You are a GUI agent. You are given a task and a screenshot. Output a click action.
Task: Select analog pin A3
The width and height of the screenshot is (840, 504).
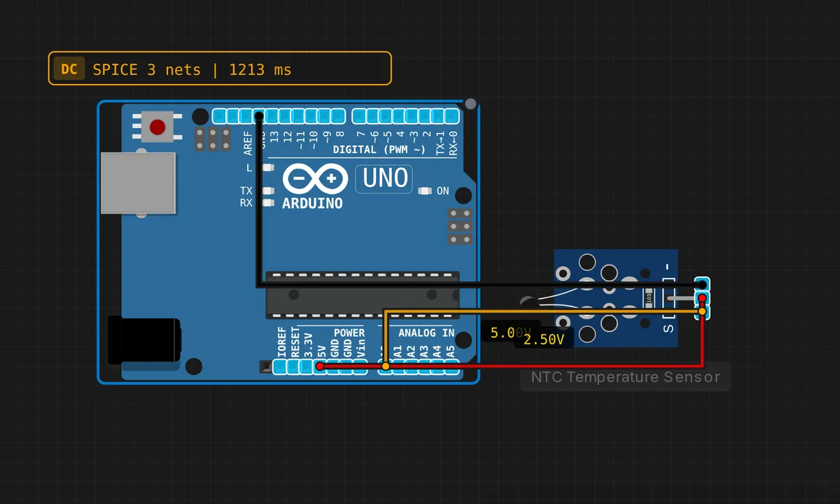(x=426, y=367)
